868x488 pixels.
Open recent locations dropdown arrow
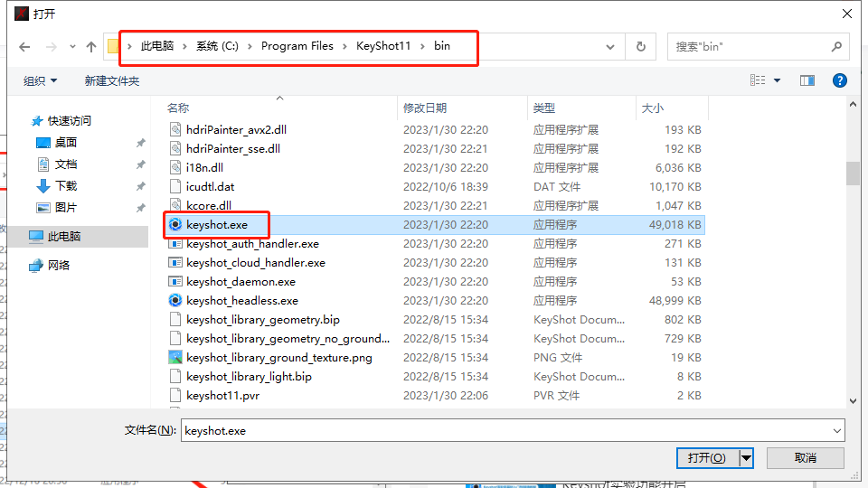72,47
